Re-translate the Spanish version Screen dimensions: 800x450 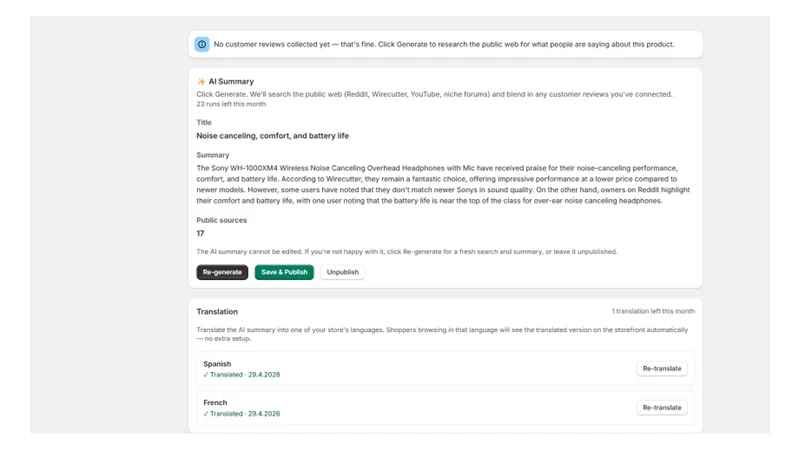[662, 368]
